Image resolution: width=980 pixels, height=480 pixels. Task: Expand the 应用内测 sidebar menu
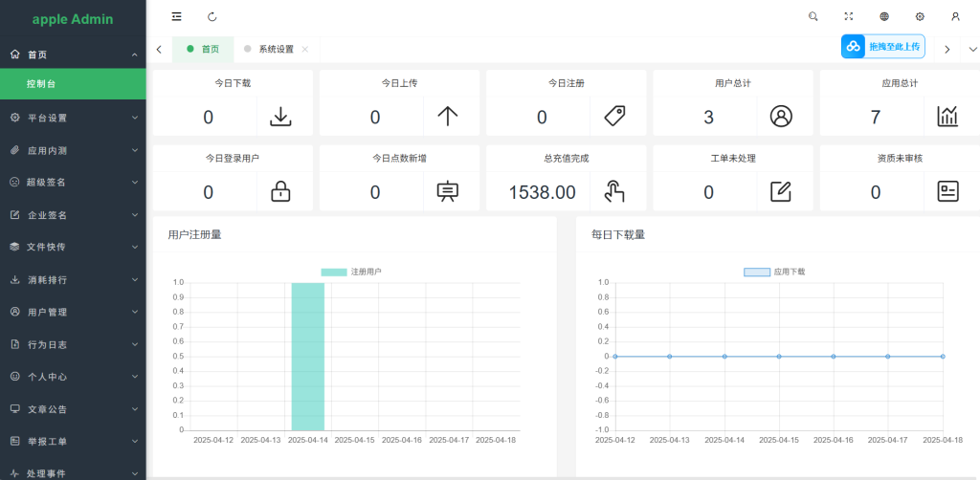click(73, 150)
